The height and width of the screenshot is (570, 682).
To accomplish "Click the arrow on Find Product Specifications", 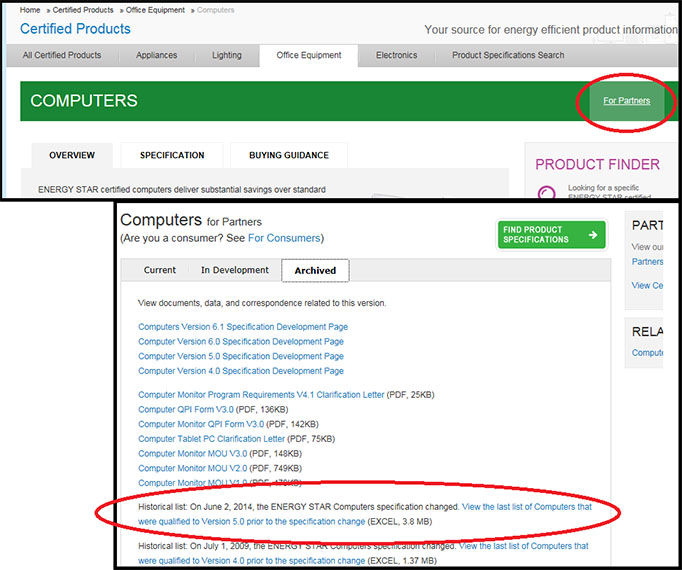I will point(593,235).
